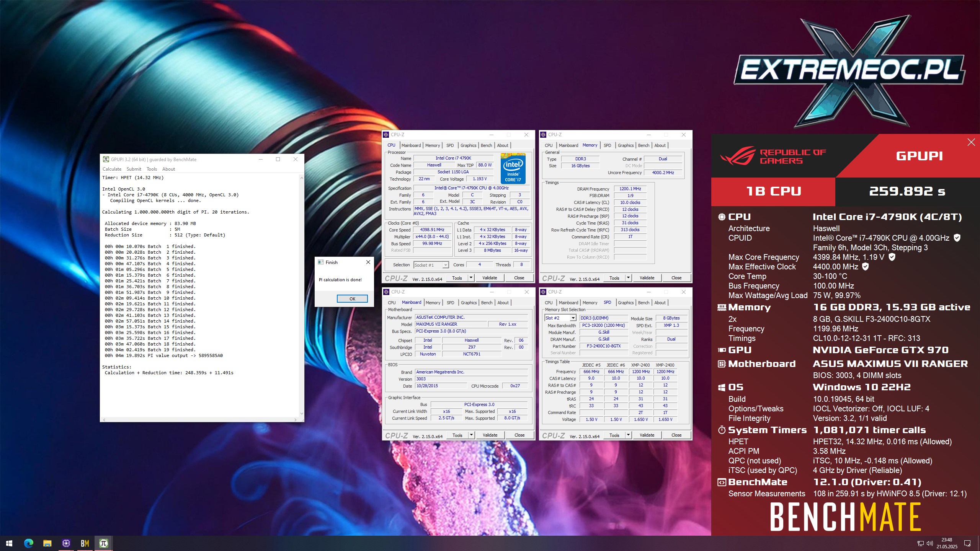The image size is (980, 551).
Task: Click the BenchMate code icon in the panel
Action: 722,482
